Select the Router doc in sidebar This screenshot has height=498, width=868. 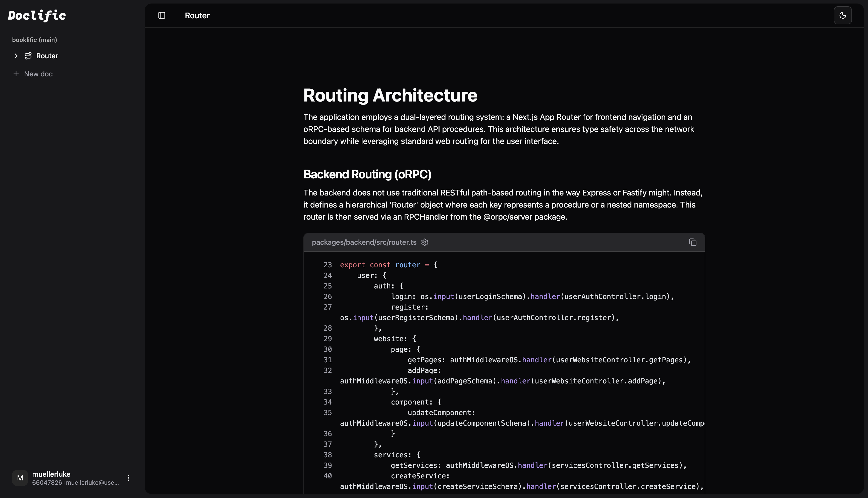click(47, 56)
